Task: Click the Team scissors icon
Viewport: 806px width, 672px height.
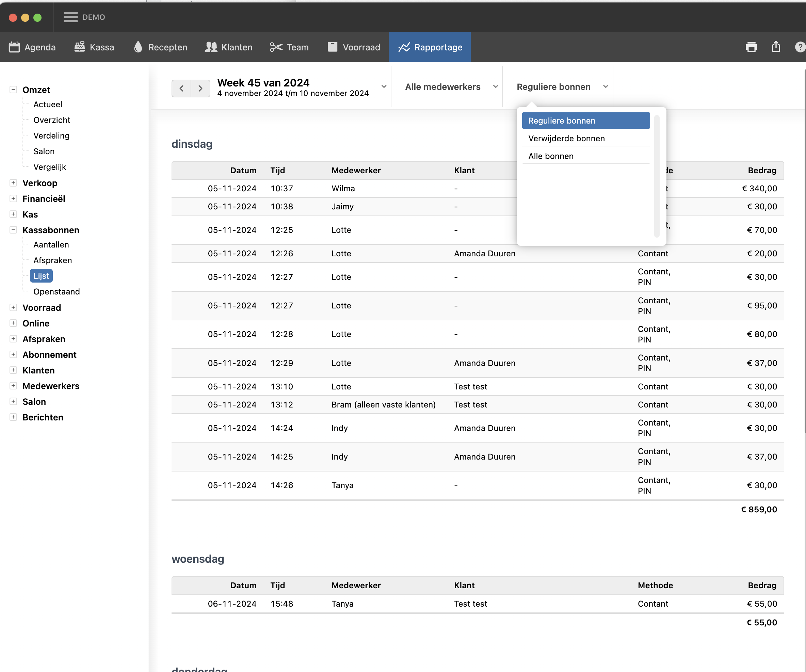Action: [276, 47]
